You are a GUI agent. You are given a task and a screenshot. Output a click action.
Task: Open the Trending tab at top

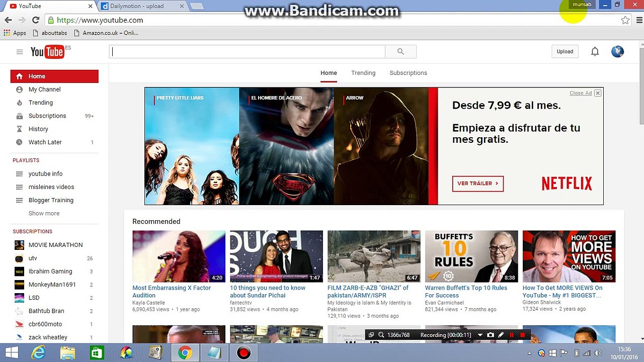[363, 73]
